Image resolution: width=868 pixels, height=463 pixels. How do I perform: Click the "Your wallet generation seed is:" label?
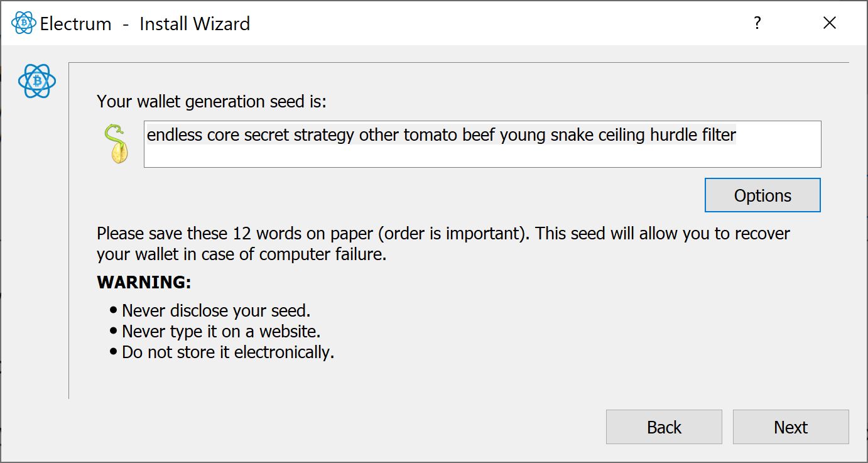(212, 101)
